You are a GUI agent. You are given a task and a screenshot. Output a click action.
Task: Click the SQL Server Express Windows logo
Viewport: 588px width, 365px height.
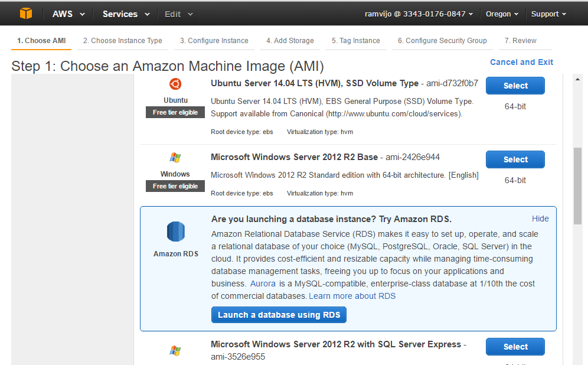click(175, 350)
